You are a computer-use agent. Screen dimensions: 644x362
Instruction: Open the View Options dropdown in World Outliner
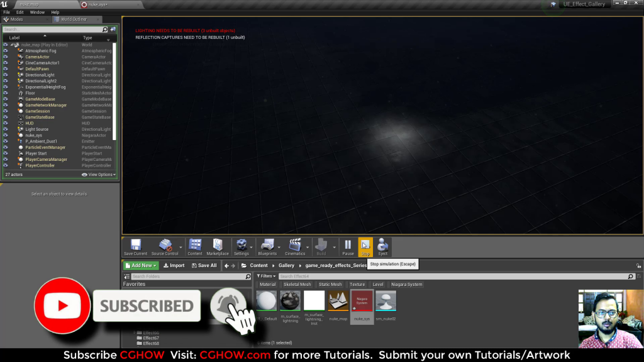[101, 174]
